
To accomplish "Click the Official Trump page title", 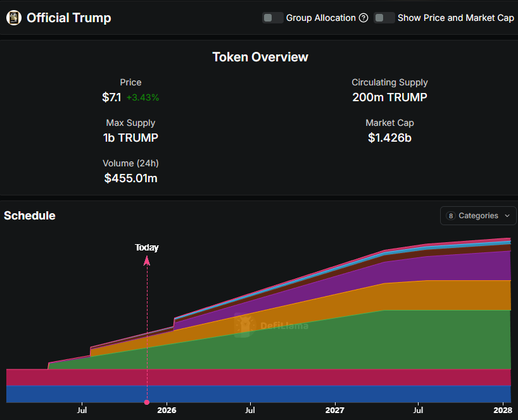I will (68, 18).
